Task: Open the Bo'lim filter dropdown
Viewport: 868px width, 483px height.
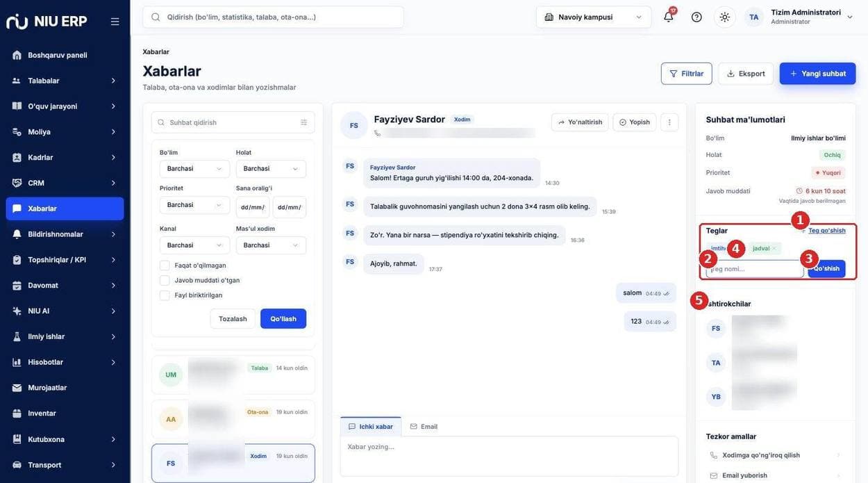Action: pyautogui.click(x=194, y=169)
